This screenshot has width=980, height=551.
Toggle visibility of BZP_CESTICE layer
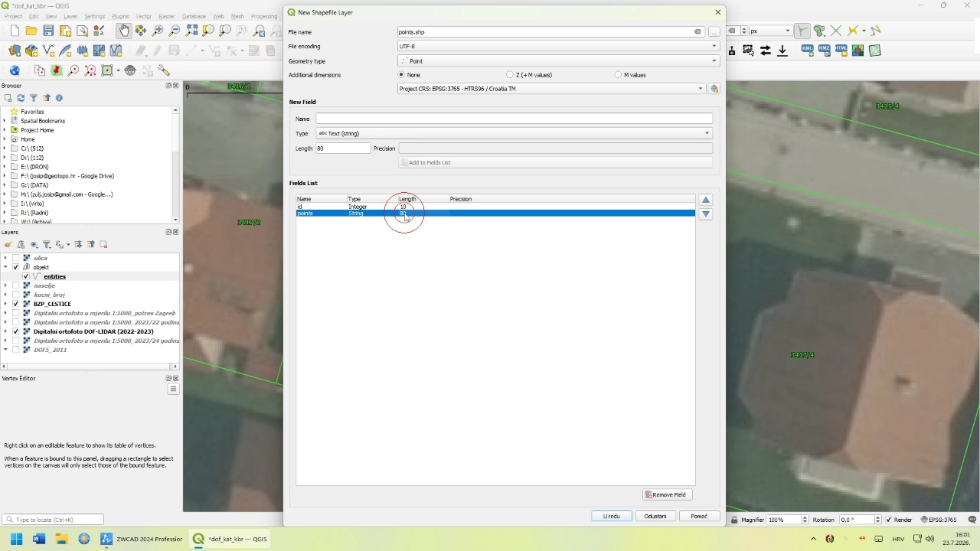16,304
